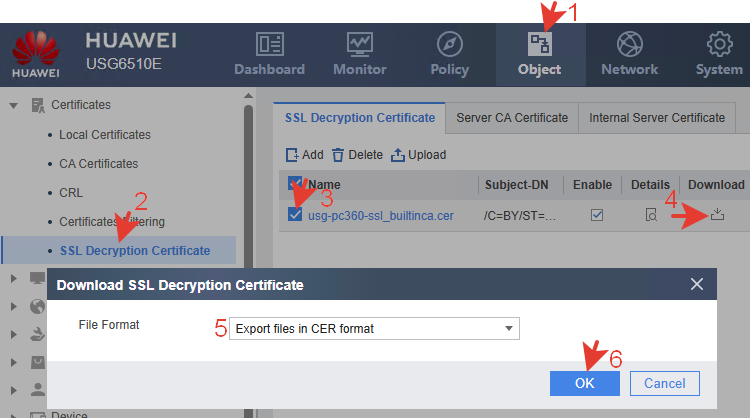The height and width of the screenshot is (418, 750).
Task: Select Certificates Filtering in sidebar
Action: (x=112, y=222)
